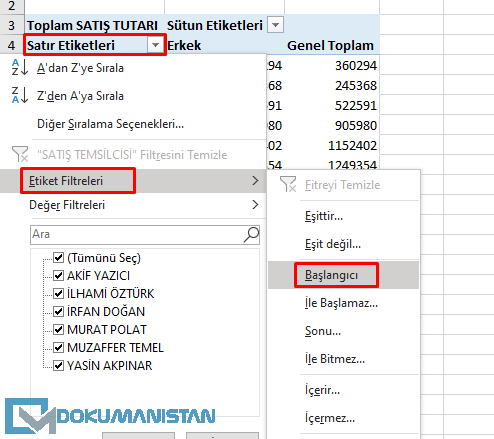Uncheck İRFAN DOĞAN checkbox
Viewport: 494px width, 439px height.
coord(59,311)
